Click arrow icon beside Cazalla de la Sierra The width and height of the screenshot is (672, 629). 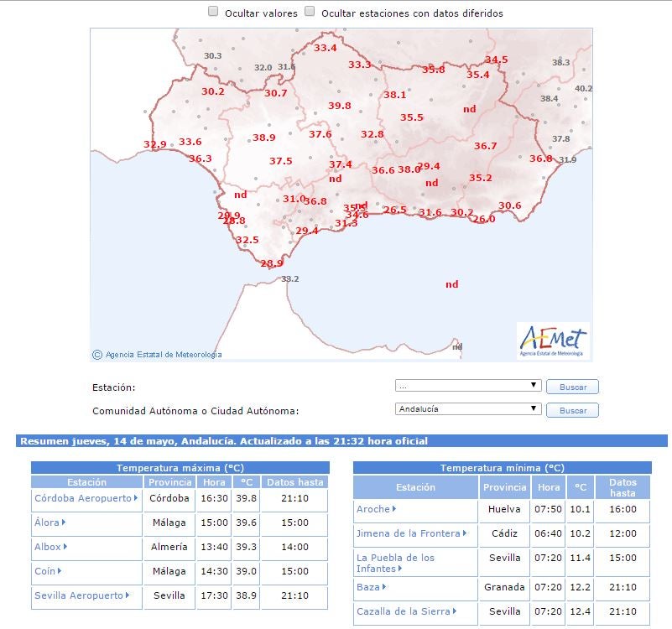tap(454, 611)
